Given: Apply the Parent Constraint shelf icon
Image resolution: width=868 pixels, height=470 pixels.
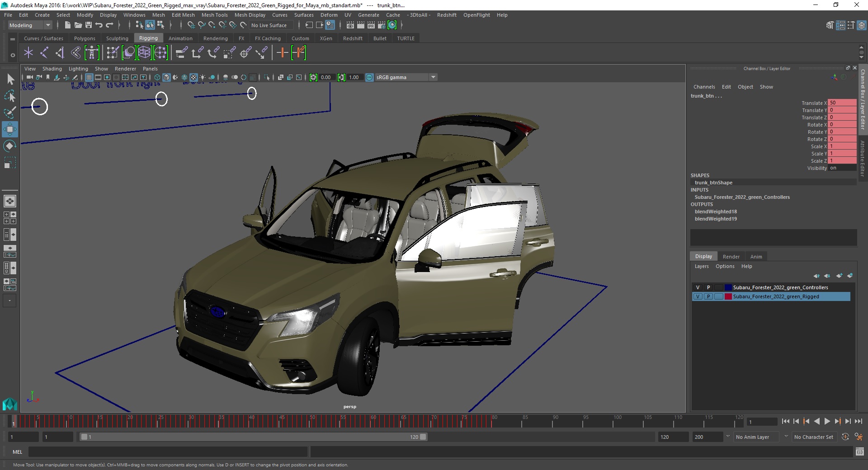Looking at the screenshot, I should tap(181, 53).
